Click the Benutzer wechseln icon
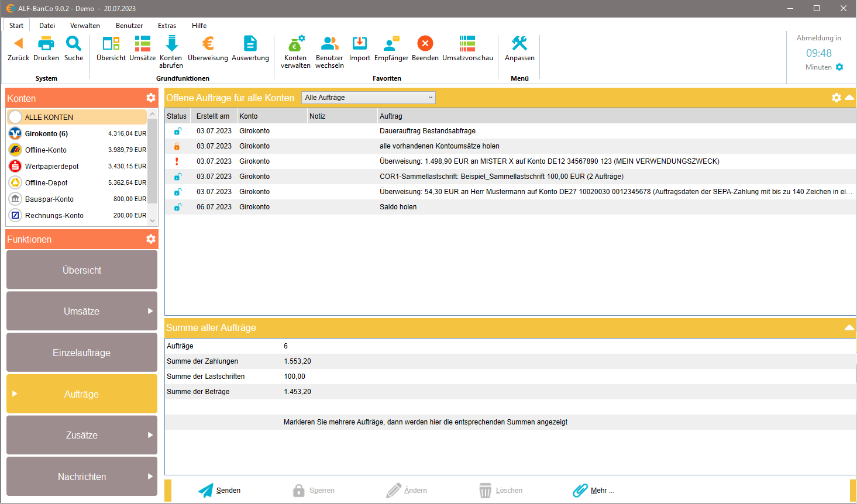The height and width of the screenshot is (504, 857). pyautogui.click(x=329, y=43)
